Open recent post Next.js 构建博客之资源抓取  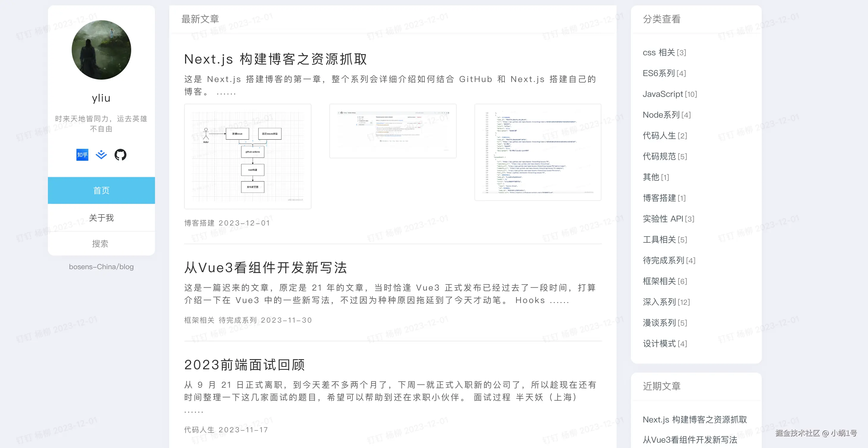(695, 420)
